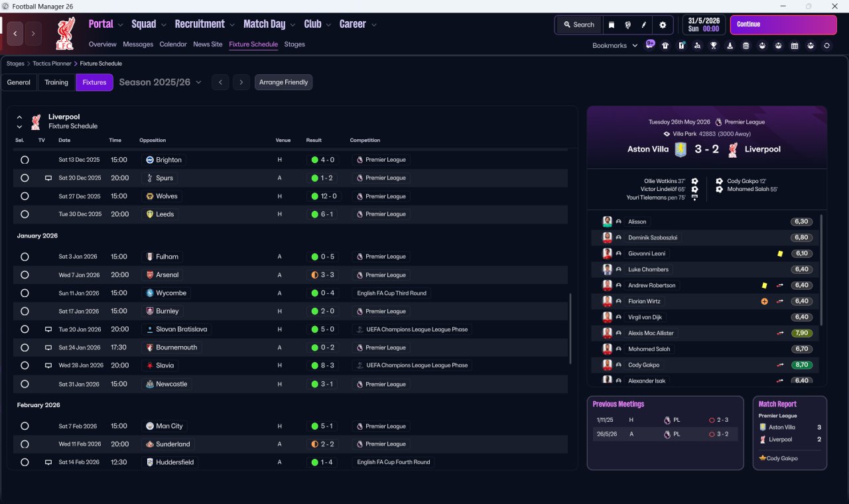Image resolution: width=849 pixels, height=504 pixels.
Task: Click the player ratings list scrollbar
Action: [821, 269]
